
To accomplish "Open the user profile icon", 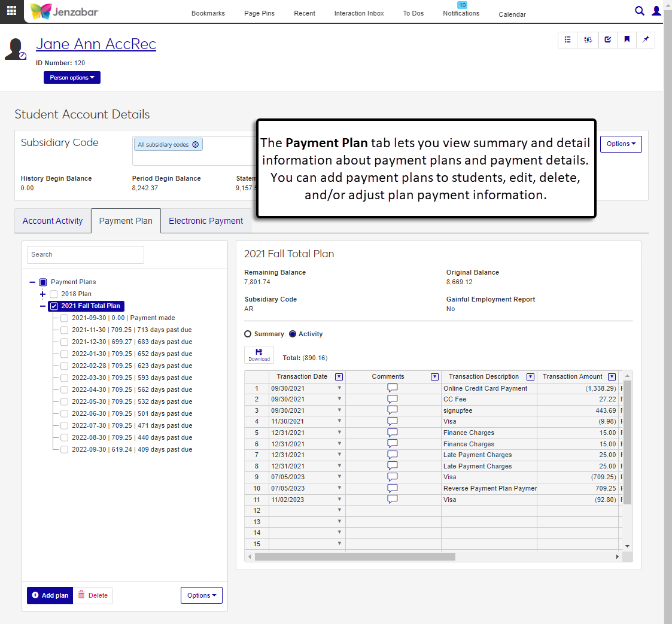I will pyautogui.click(x=656, y=11).
